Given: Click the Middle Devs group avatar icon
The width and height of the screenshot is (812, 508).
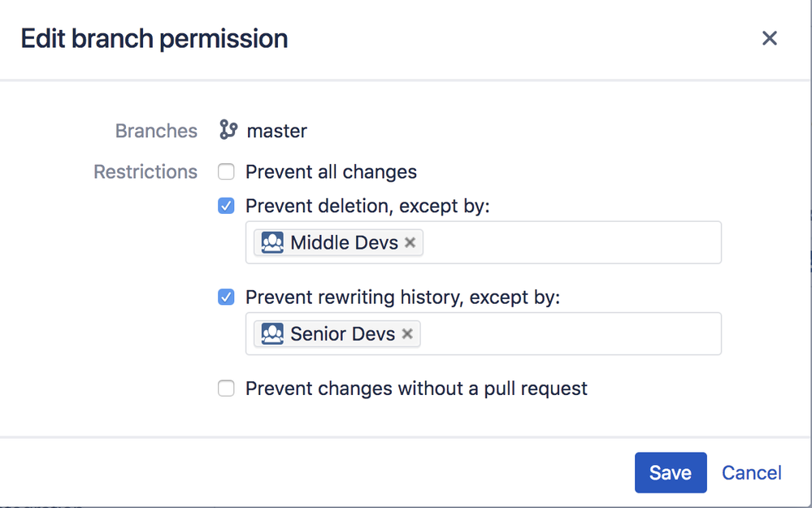Looking at the screenshot, I should [x=272, y=242].
